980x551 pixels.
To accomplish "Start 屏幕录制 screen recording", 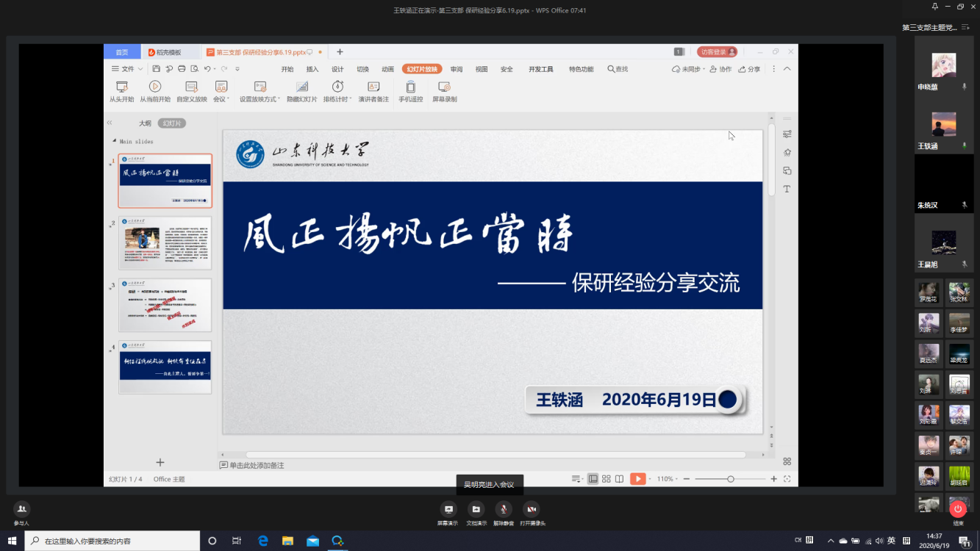I will pos(444,87).
